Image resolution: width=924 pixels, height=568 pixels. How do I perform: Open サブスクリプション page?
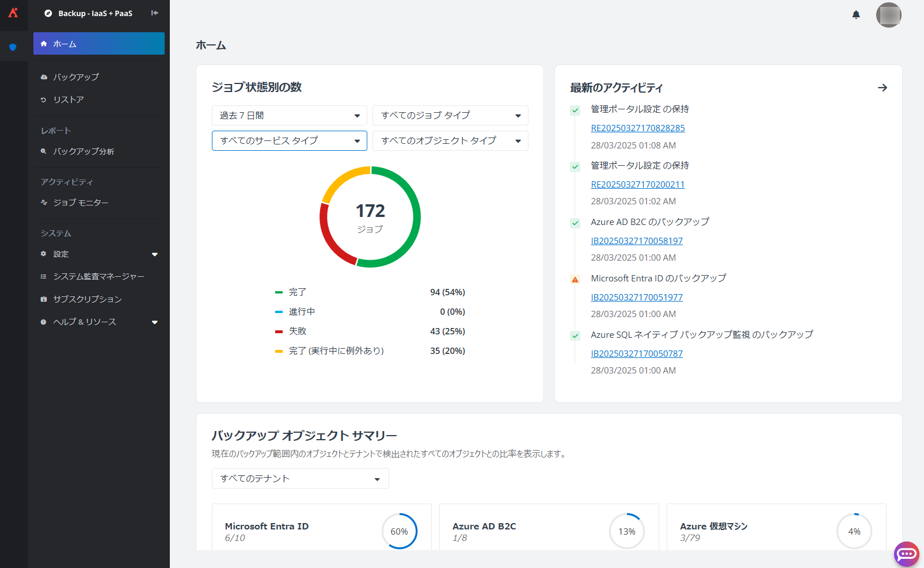(99, 299)
